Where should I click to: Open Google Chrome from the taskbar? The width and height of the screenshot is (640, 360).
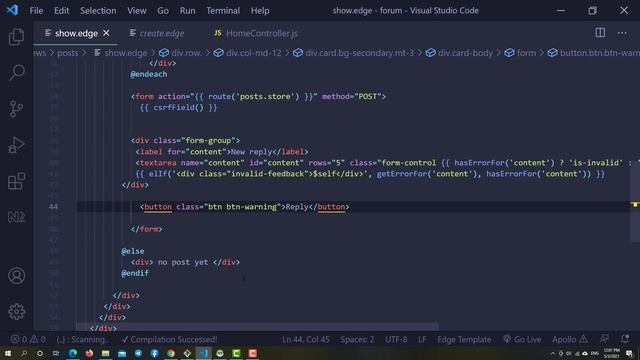point(171,353)
